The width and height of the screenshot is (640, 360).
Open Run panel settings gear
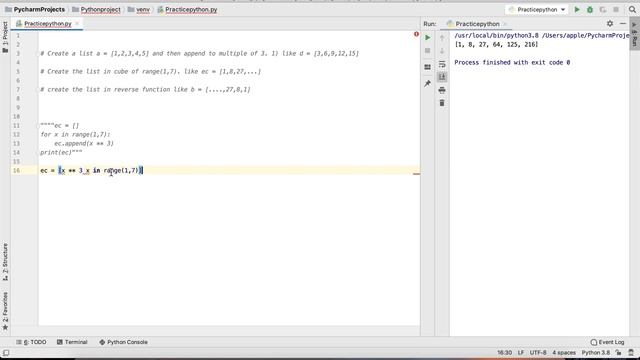[x=610, y=24]
